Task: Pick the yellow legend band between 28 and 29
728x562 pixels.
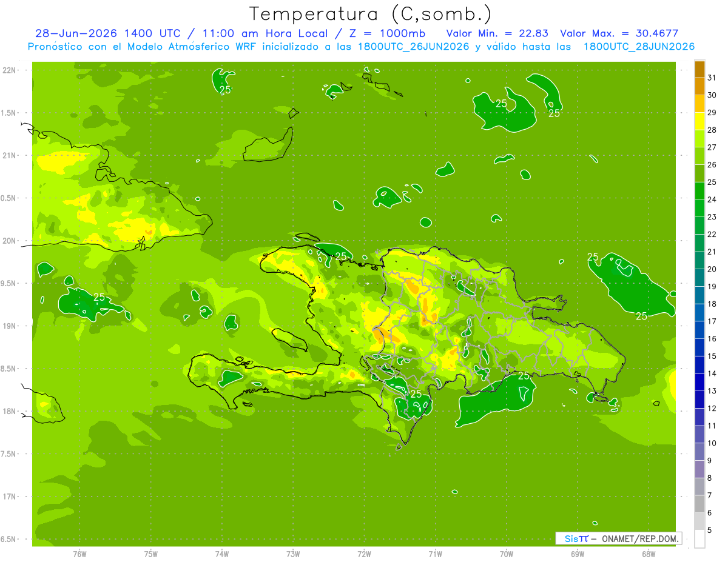Action: 699,121
